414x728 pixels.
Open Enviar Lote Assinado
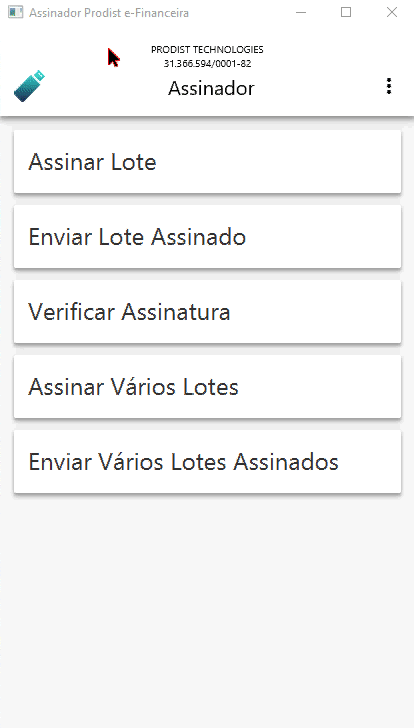pos(207,237)
